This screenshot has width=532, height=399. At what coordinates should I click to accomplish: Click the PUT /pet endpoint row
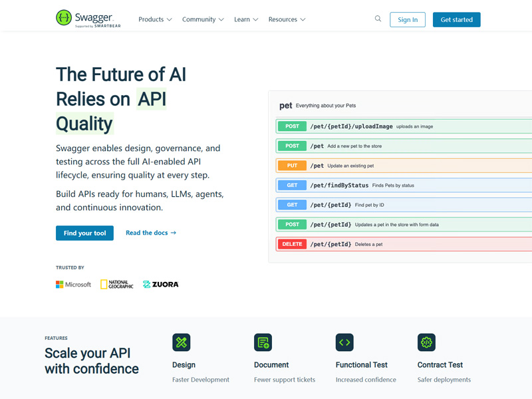(x=404, y=166)
